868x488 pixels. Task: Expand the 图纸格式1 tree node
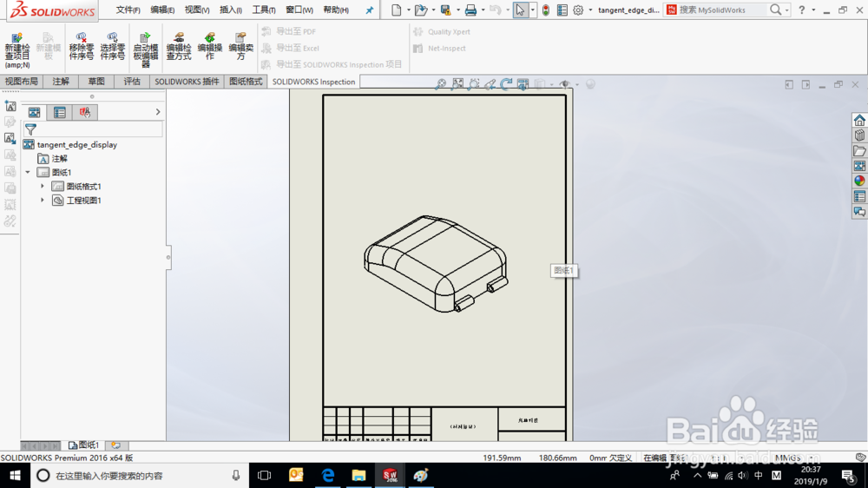(42, 186)
